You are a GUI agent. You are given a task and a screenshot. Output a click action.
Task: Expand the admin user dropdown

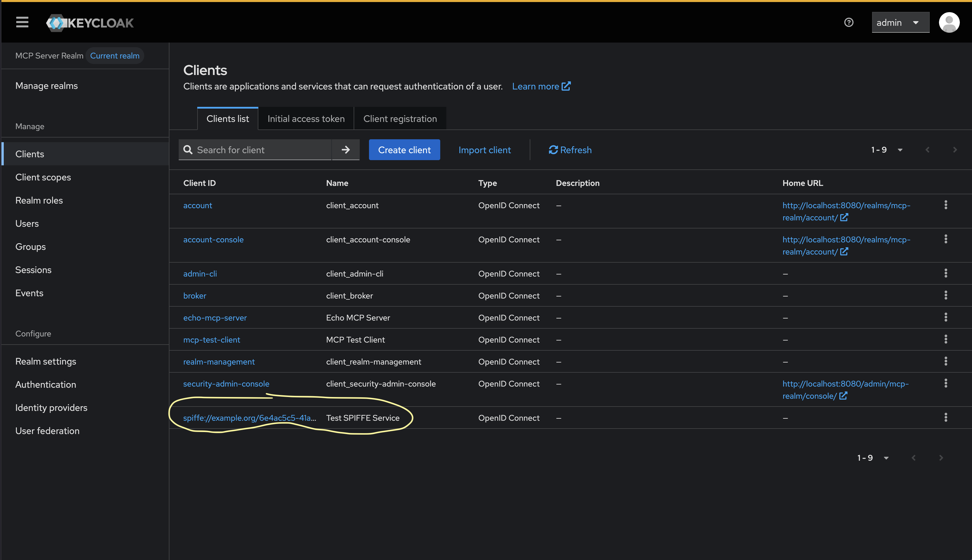pyautogui.click(x=900, y=23)
